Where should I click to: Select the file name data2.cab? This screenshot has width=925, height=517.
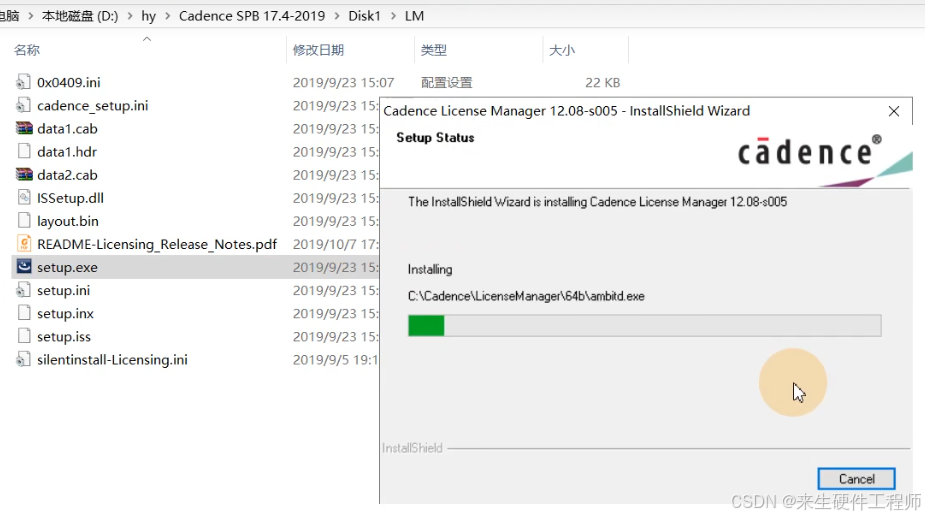pos(67,175)
